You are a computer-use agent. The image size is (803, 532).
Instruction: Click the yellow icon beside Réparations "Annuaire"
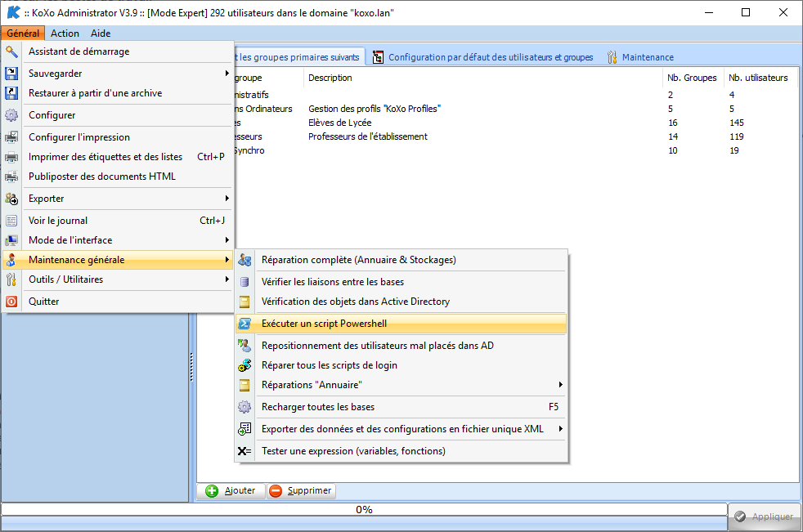(244, 385)
